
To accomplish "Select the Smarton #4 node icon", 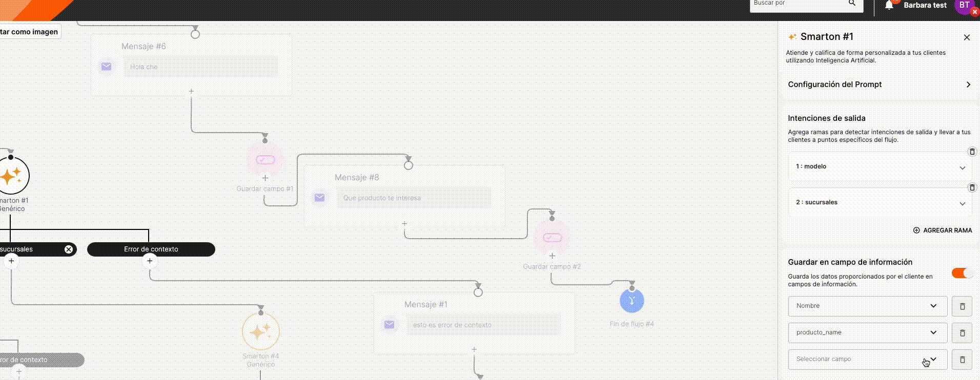I will pos(260,332).
